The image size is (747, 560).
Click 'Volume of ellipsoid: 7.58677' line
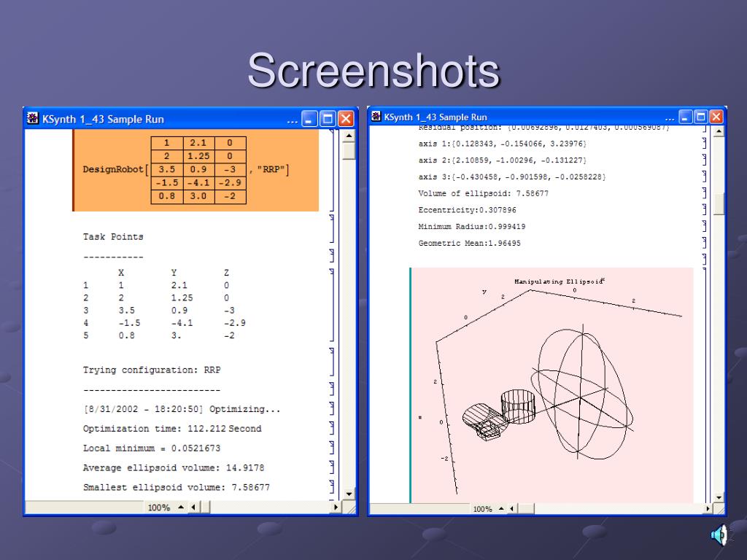483,193
